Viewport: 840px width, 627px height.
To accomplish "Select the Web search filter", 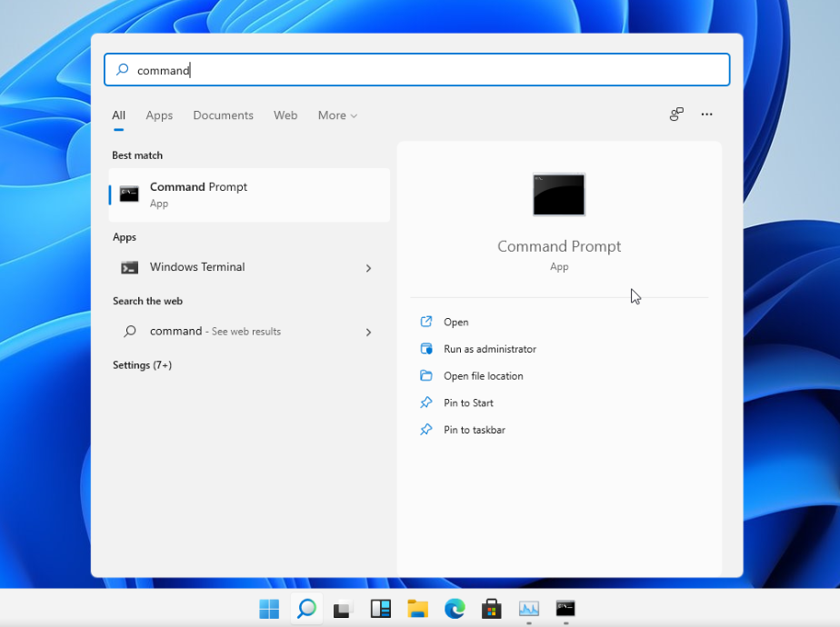I will pos(285,115).
